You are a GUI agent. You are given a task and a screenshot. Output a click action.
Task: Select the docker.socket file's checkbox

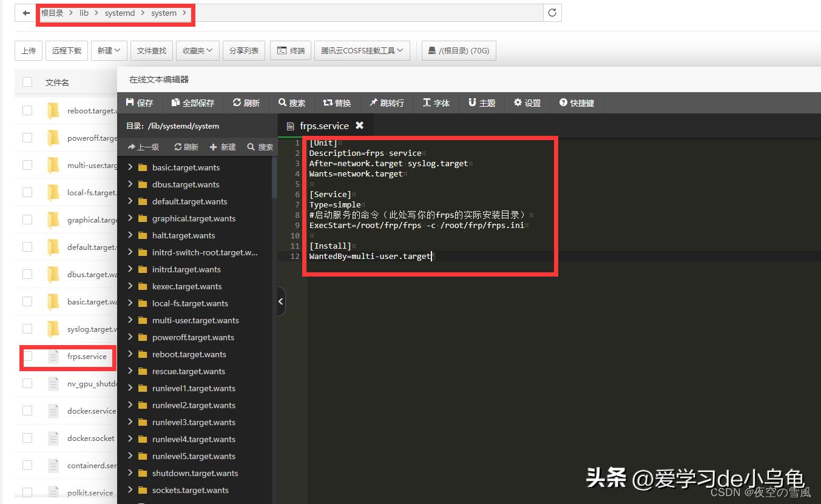(27, 438)
